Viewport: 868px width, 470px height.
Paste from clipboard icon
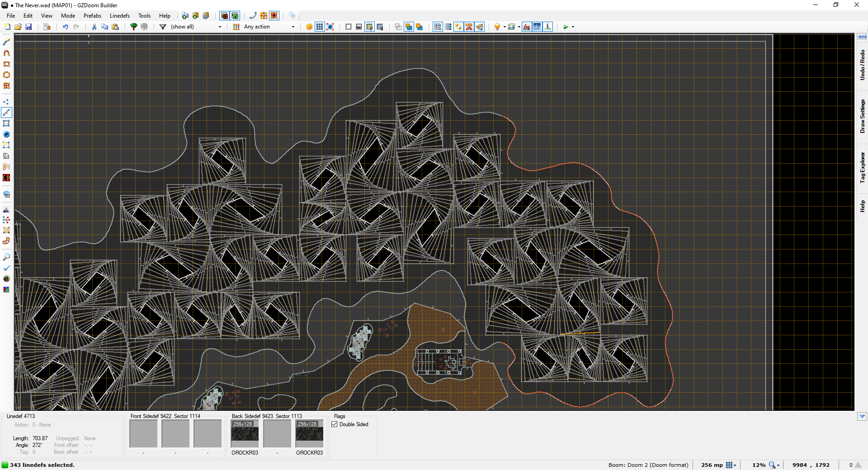[x=115, y=27]
